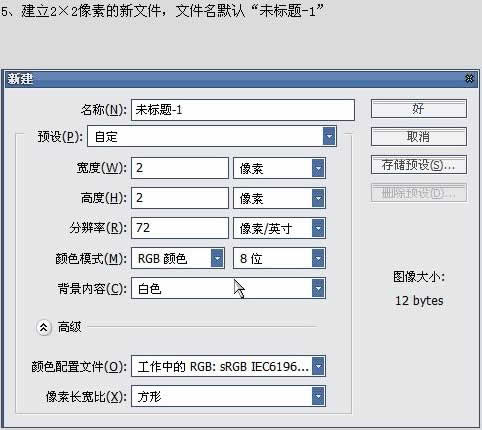
Task: Open the RGB 颜色 mode dropdown
Action: [178, 258]
